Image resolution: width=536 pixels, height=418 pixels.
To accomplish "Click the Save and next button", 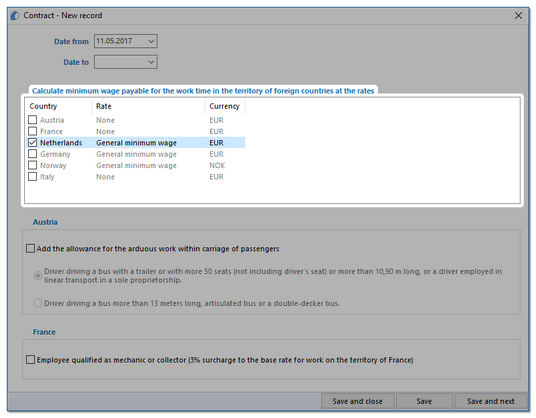I will [491, 401].
